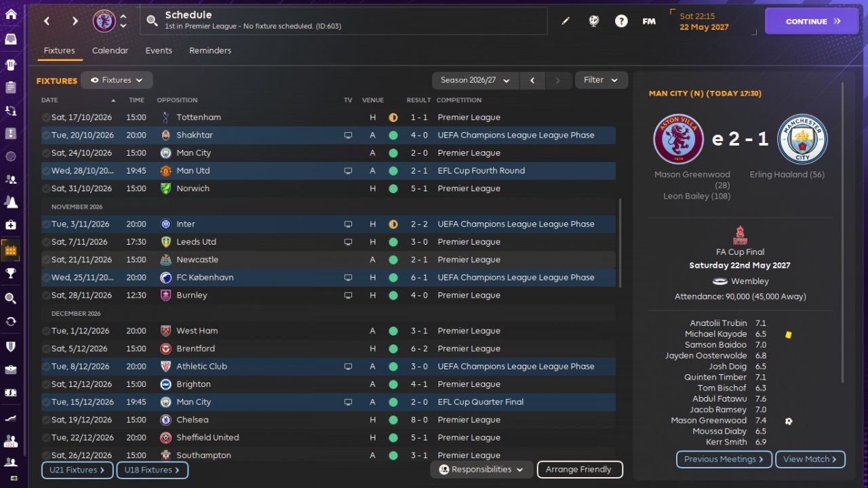The width and height of the screenshot is (868, 488).
Task: Click the View Match button
Action: pos(810,460)
